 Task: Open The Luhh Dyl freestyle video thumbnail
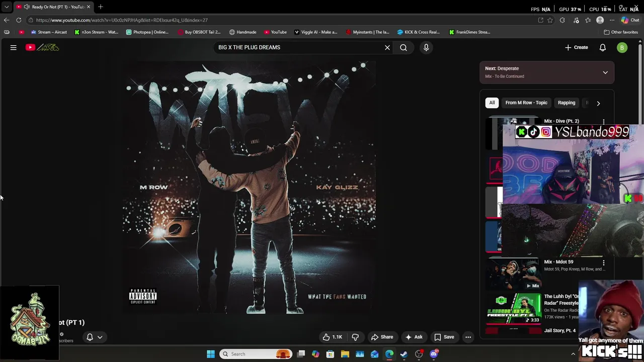coord(513,308)
